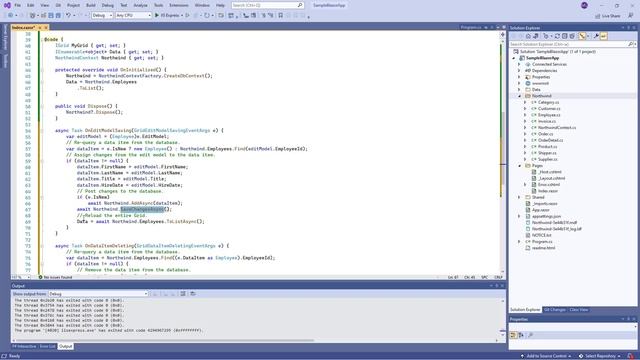The width and height of the screenshot is (640, 360).
Task: Select appsettings.json in Solution Explorer
Action: [x=546, y=216]
